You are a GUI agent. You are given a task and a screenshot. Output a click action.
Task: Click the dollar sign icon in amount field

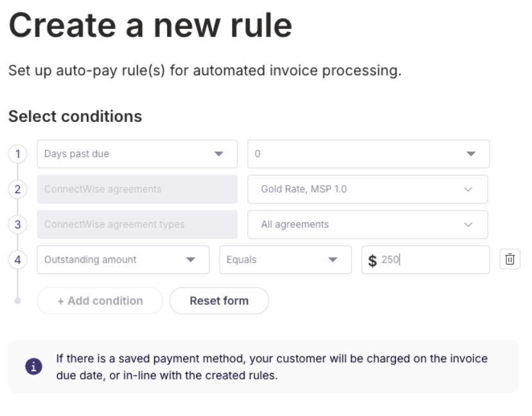(373, 261)
